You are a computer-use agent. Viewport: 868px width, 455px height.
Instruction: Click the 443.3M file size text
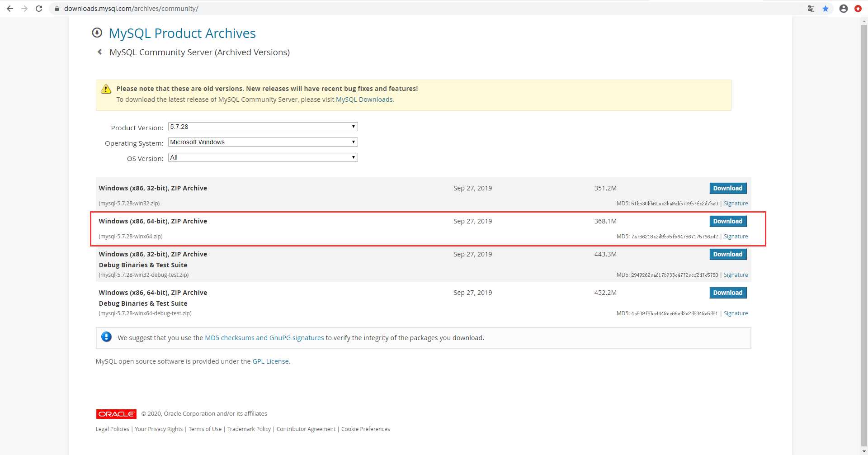click(x=605, y=254)
